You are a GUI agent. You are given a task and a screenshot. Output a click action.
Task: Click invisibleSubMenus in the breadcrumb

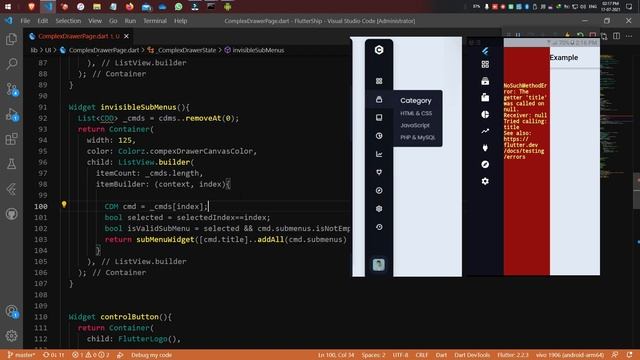point(258,50)
